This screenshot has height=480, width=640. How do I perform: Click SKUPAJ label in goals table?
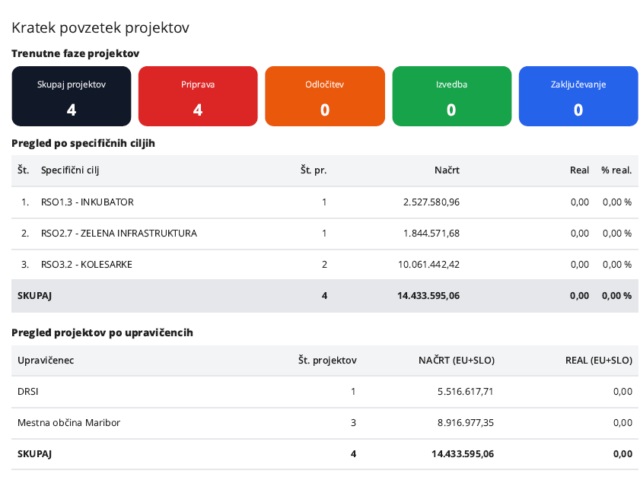click(x=35, y=296)
